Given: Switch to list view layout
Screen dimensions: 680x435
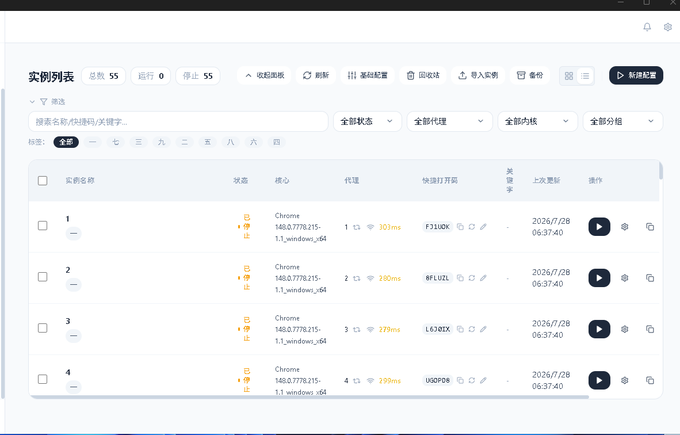Looking at the screenshot, I should [585, 76].
